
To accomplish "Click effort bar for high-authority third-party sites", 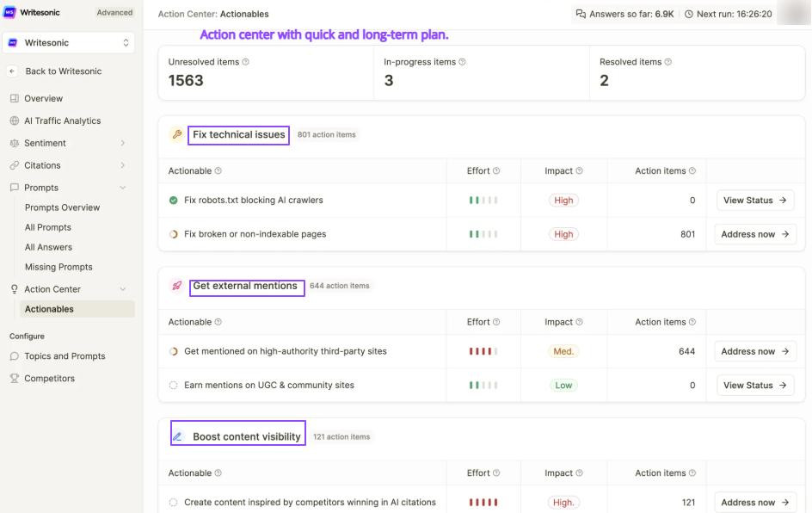I will click(x=483, y=351).
